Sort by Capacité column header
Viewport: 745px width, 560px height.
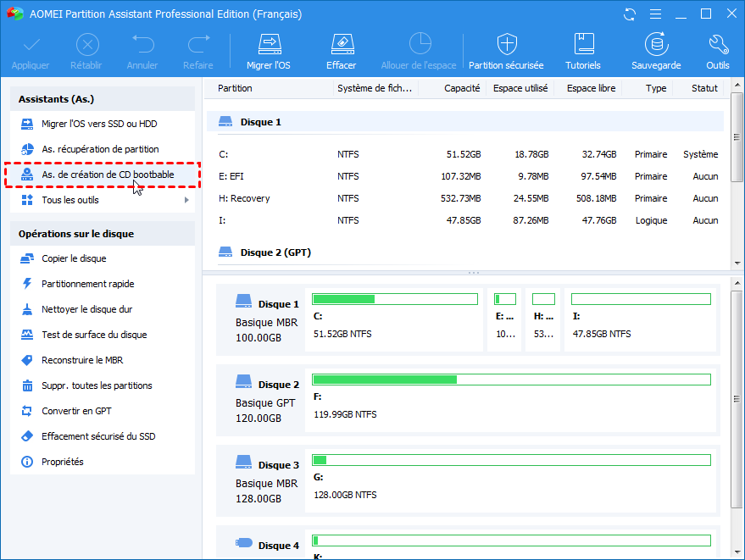pos(461,88)
